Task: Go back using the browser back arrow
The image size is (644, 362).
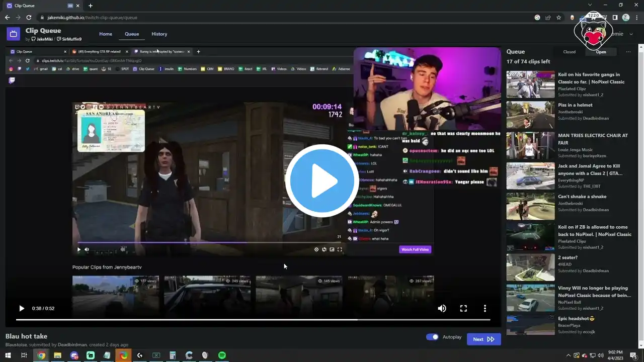Action: (8, 18)
